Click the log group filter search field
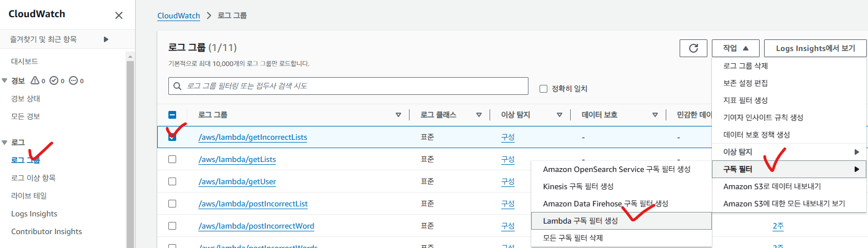Screen dimensions: 868x248 [x=348, y=86]
